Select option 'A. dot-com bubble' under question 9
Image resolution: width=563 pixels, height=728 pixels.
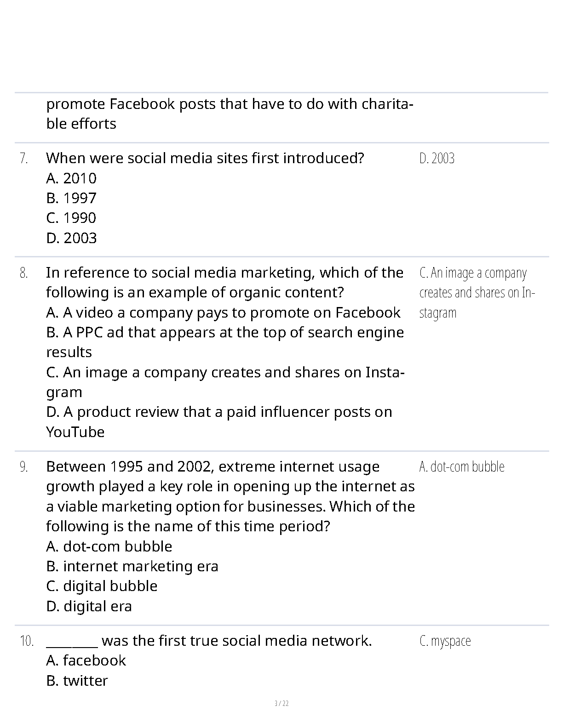109,546
